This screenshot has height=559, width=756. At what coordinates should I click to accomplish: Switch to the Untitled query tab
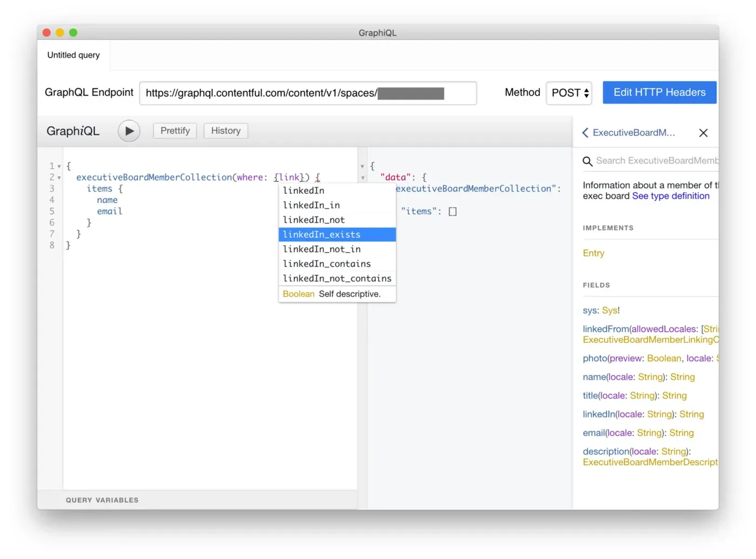tap(73, 55)
